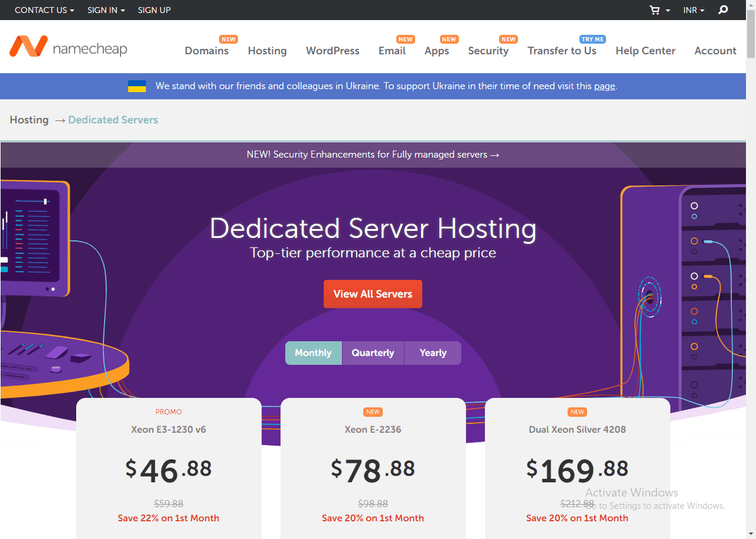Click the search magnifier icon

(x=723, y=10)
